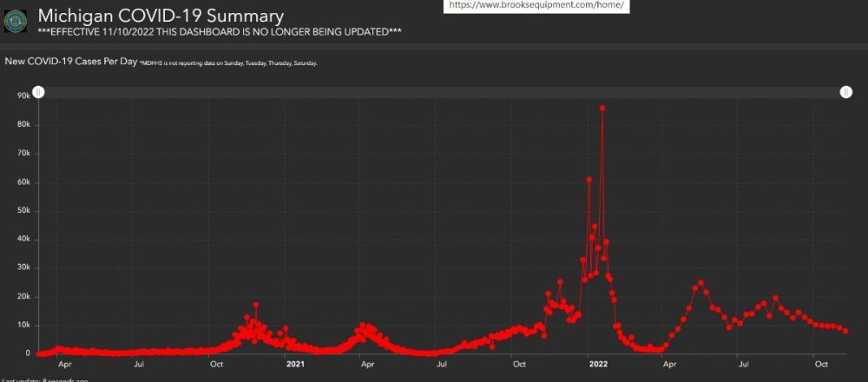
Task: Select the 61k spike data point
Action: [589, 180]
